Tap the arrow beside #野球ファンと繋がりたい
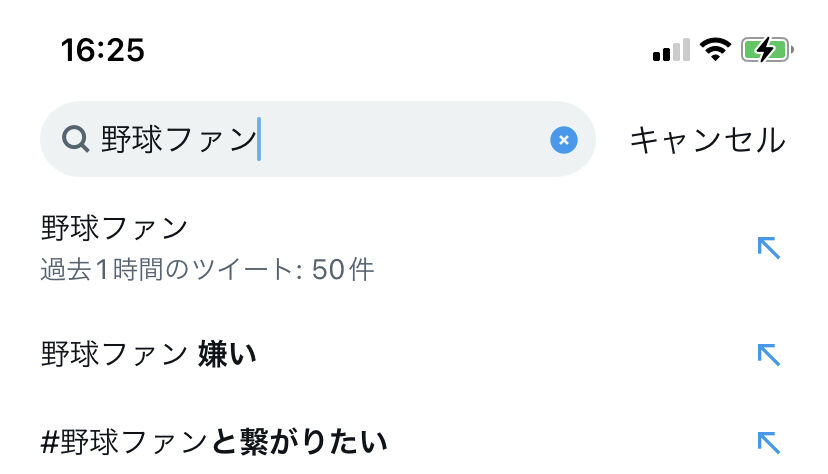 click(768, 442)
